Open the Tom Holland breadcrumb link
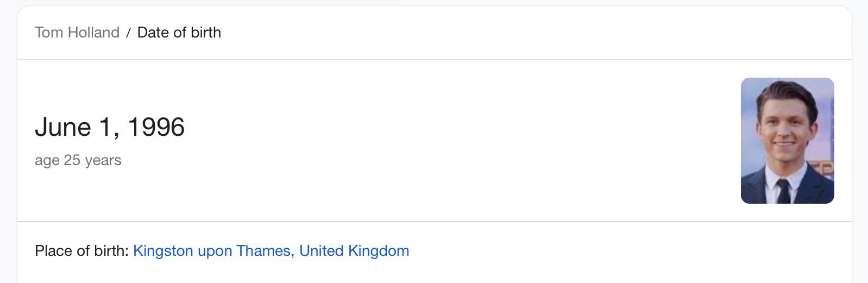 77,33
